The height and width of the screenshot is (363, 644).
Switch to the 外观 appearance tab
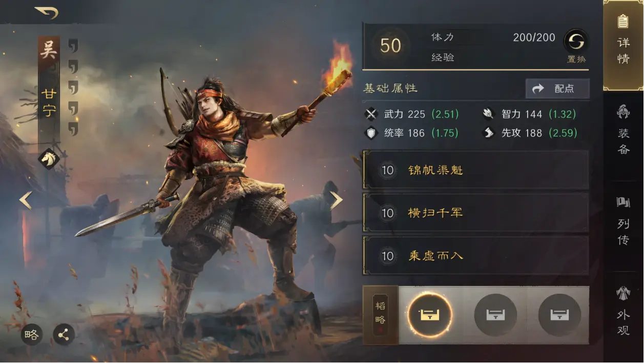[x=624, y=311]
